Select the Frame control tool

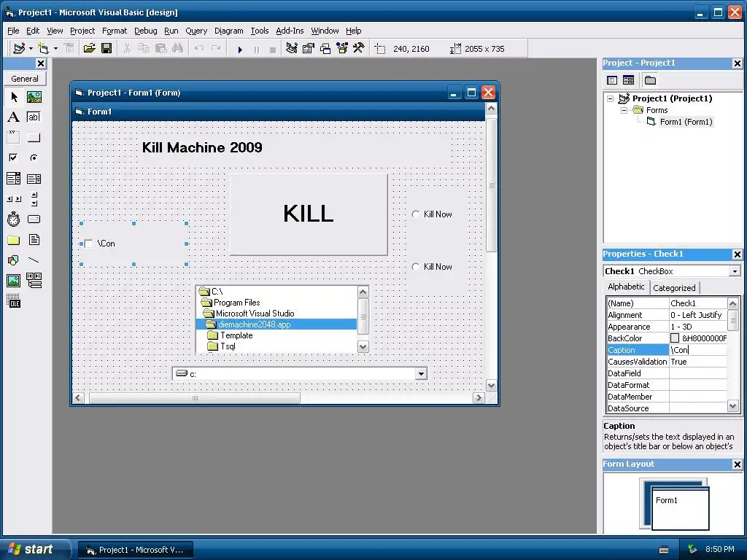click(14, 138)
